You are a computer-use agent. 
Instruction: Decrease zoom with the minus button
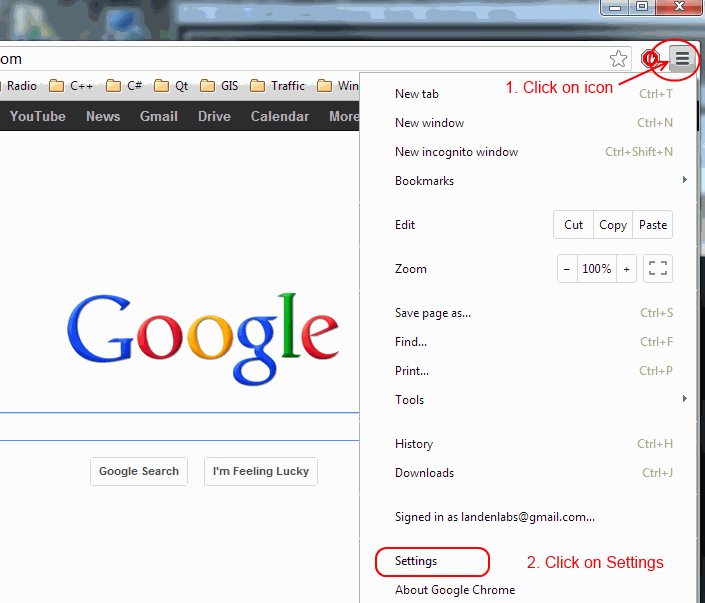pos(567,269)
